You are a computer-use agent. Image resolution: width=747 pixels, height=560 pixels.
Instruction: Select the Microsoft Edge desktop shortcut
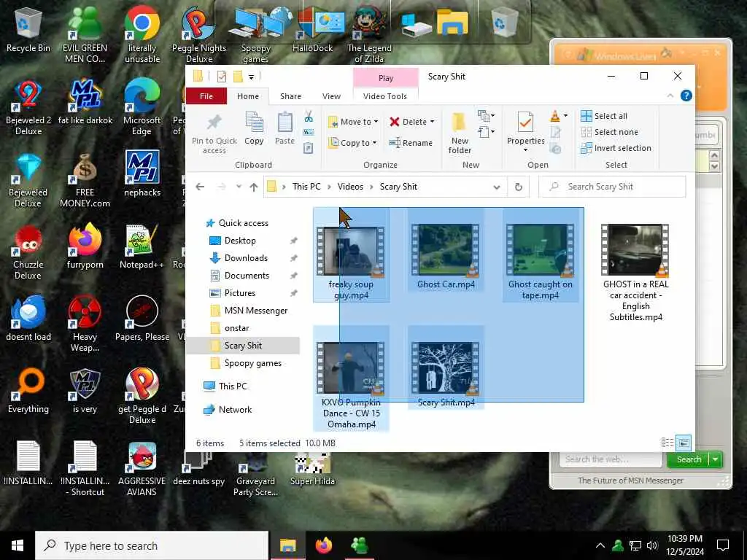pyautogui.click(x=142, y=107)
